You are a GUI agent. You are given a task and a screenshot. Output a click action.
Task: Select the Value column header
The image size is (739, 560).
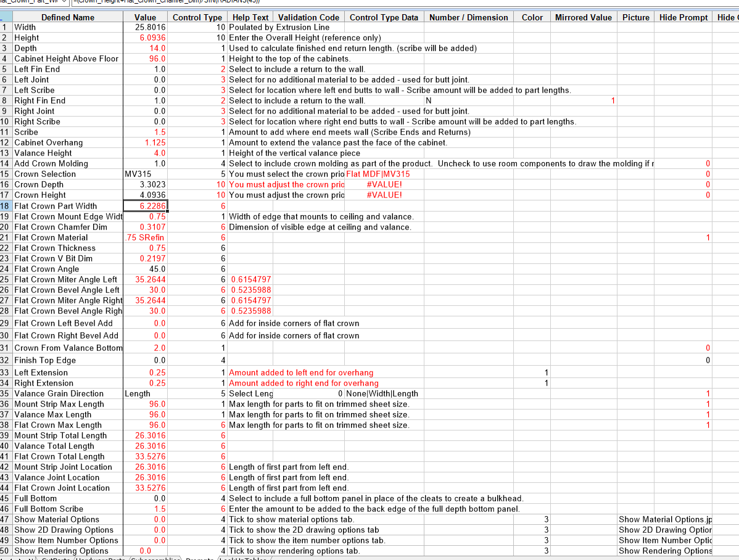point(145,17)
